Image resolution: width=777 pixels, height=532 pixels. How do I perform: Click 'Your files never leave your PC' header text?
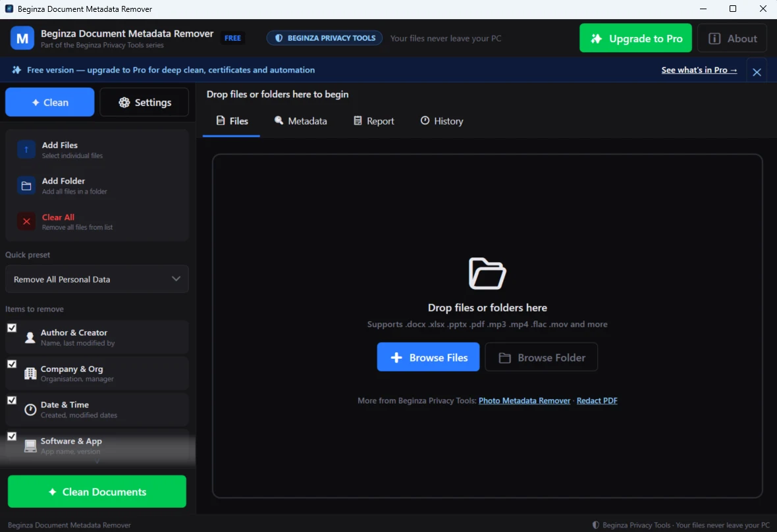[446, 38]
